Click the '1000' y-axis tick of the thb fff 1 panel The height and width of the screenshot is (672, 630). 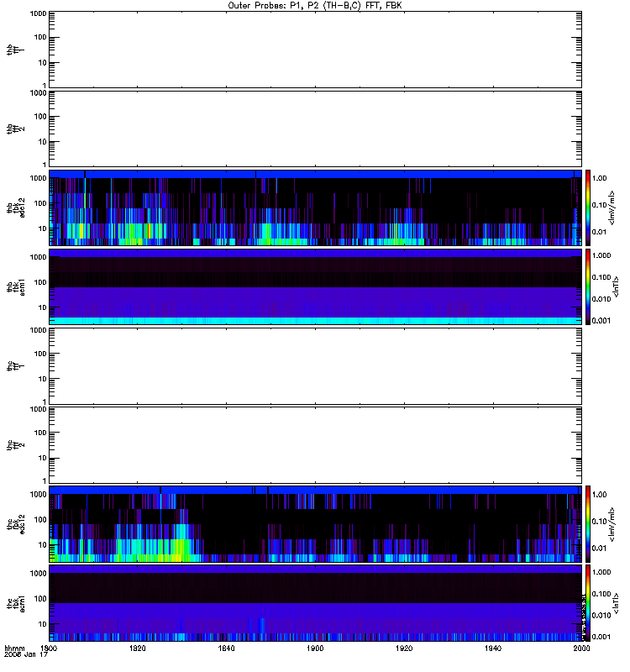click(39, 13)
